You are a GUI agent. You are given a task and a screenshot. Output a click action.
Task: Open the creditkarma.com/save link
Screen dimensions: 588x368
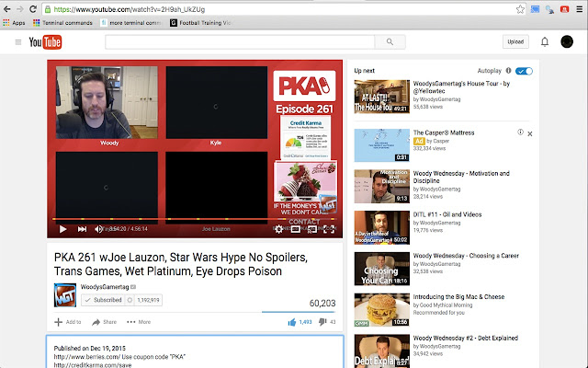pos(93,365)
